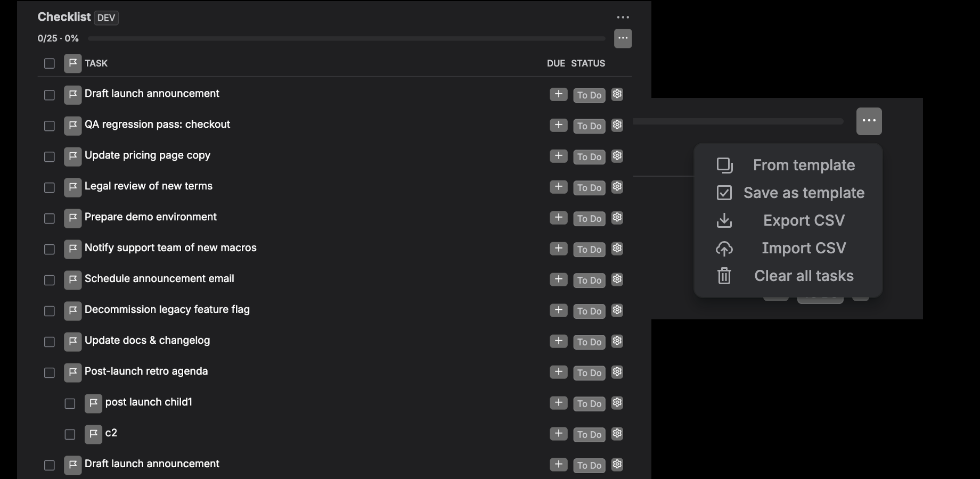Image resolution: width=980 pixels, height=479 pixels.
Task: Open gear settings for Prepare demo environment
Action: tap(617, 218)
